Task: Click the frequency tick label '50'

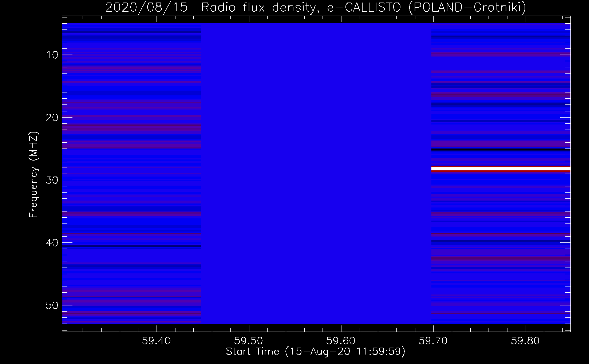Action: (x=52, y=305)
